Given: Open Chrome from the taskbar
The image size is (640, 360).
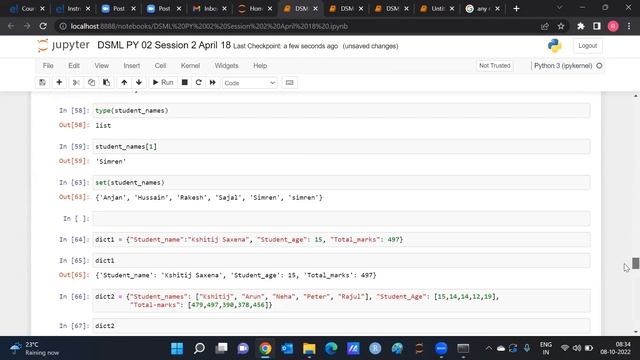Looking at the screenshot, I should (x=265, y=348).
